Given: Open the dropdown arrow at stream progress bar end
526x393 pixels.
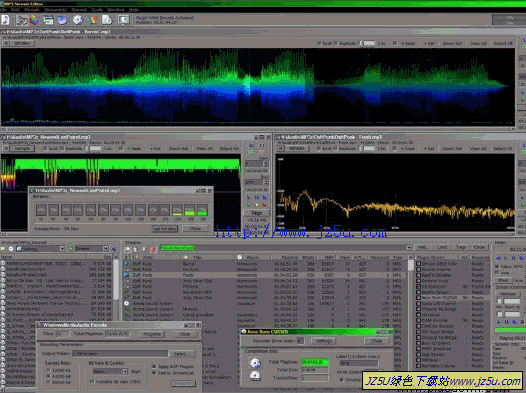Looking at the screenshot, I should [x=409, y=248].
